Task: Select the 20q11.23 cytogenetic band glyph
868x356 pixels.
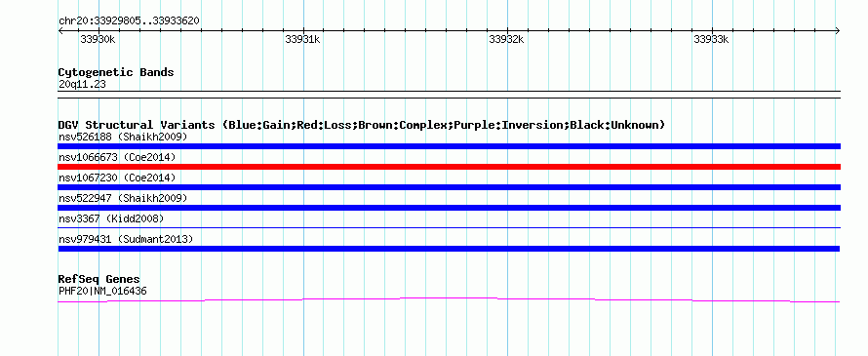Action: click(449, 95)
